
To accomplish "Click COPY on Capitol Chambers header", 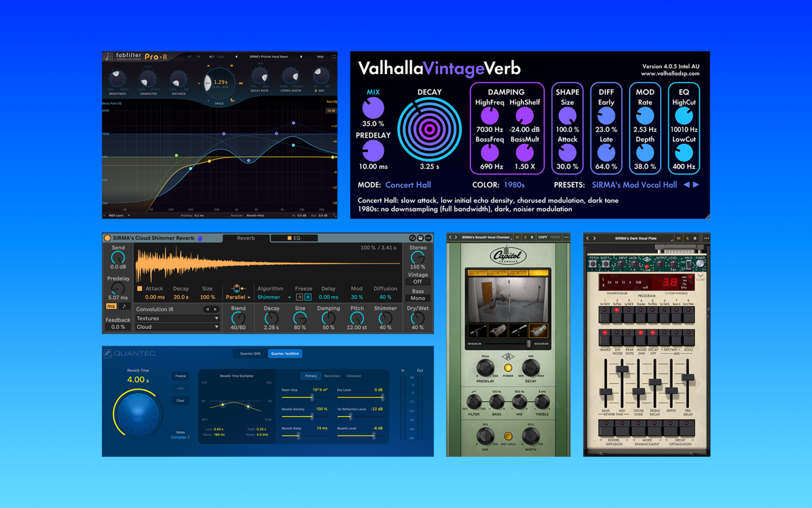I will pyautogui.click(x=542, y=237).
